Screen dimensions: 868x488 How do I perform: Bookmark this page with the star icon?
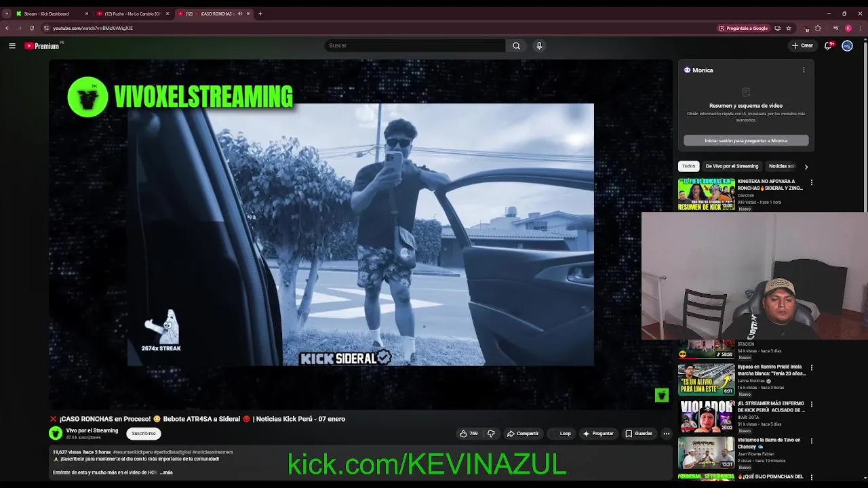[x=789, y=28]
